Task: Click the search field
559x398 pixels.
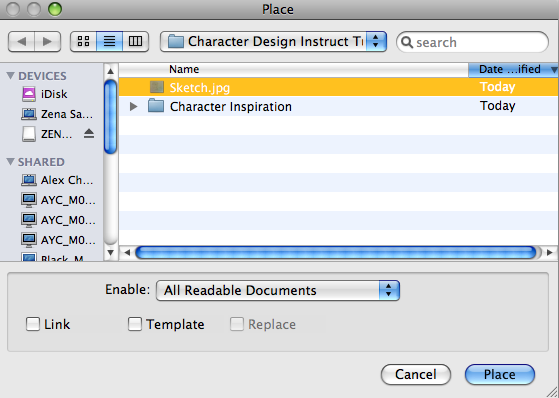Action: (472, 42)
